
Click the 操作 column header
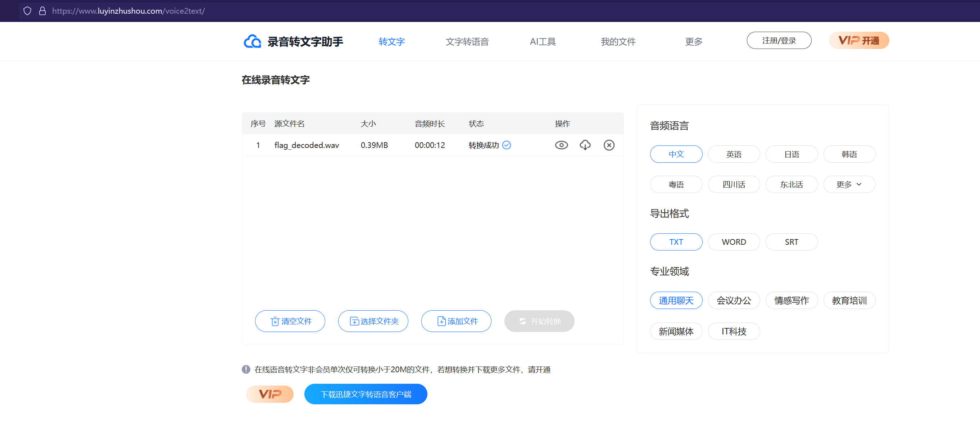pyautogui.click(x=562, y=123)
